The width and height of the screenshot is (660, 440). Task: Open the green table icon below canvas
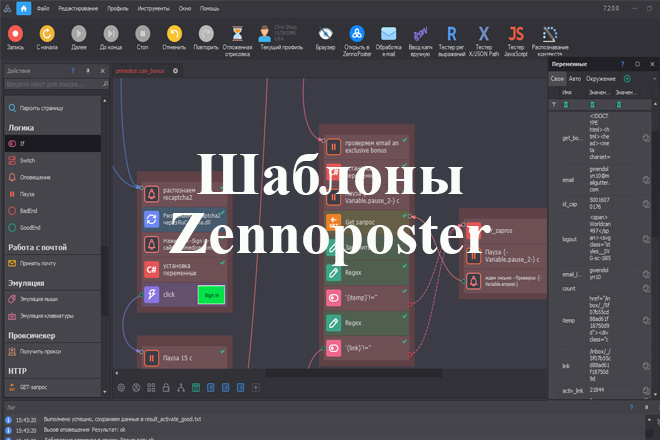[x=196, y=388]
